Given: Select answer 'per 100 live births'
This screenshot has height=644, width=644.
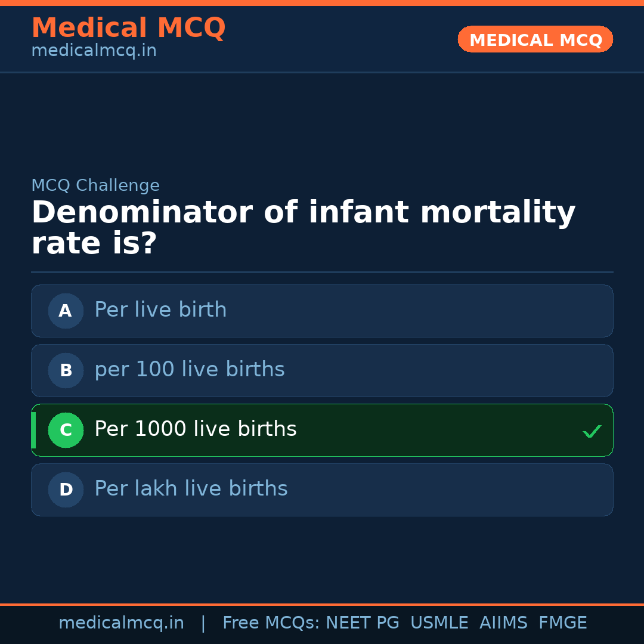Looking at the screenshot, I should point(322,370).
